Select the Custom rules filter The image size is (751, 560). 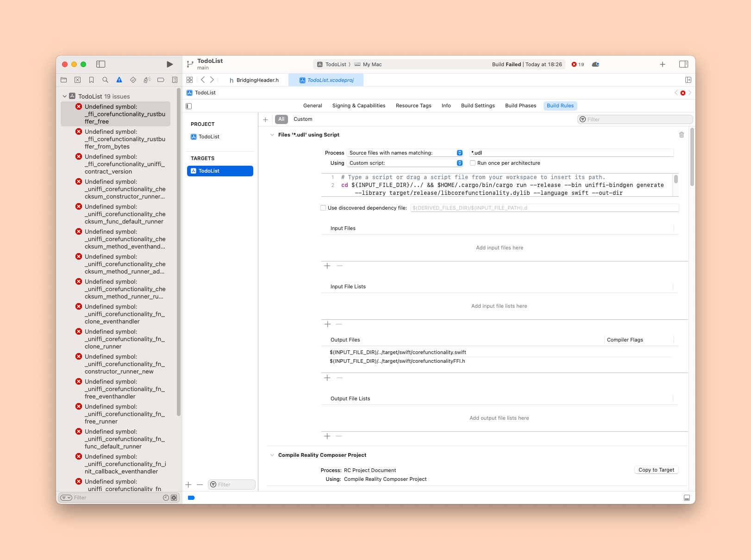tap(303, 119)
